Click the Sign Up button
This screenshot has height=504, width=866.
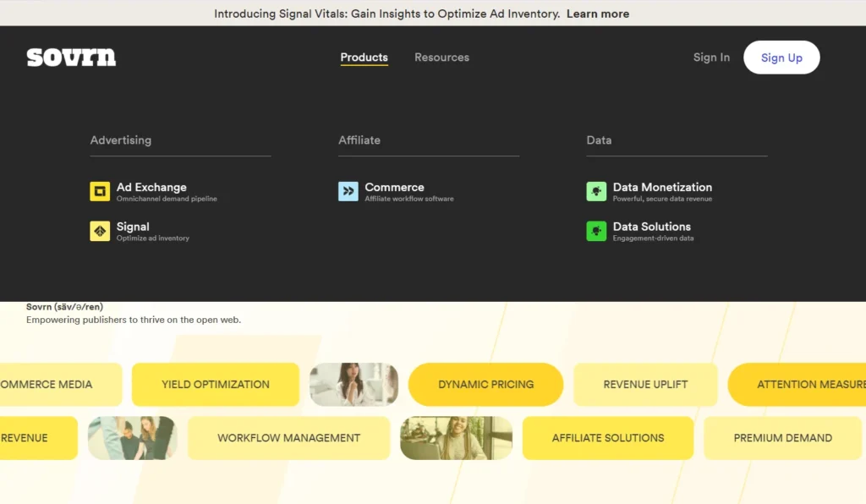point(781,58)
